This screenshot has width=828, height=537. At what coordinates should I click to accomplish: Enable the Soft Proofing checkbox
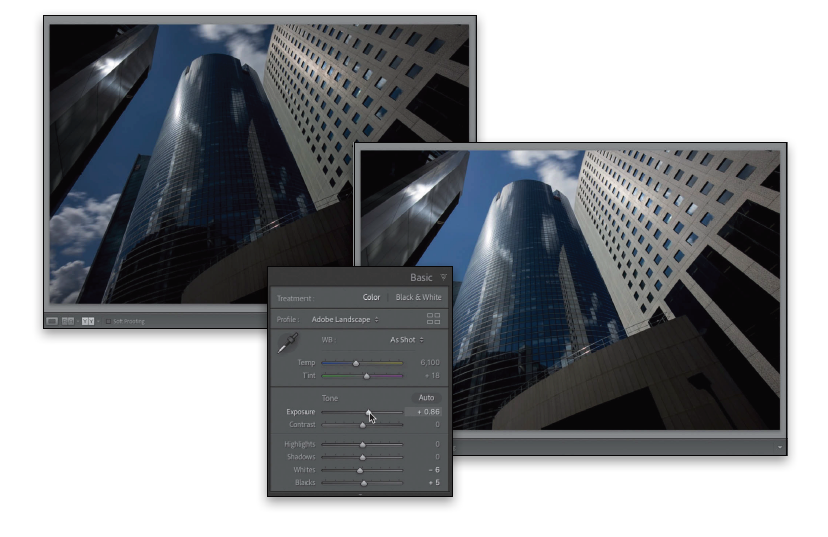108,321
